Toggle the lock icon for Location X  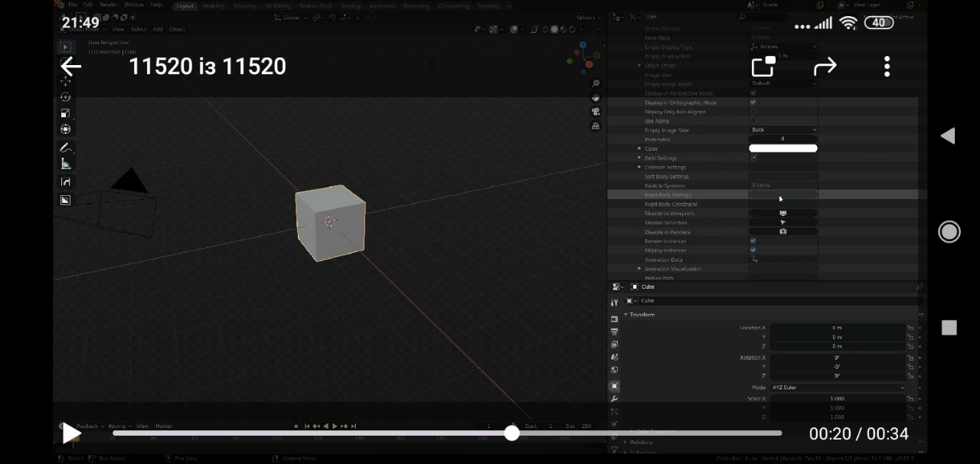point(910,328)
